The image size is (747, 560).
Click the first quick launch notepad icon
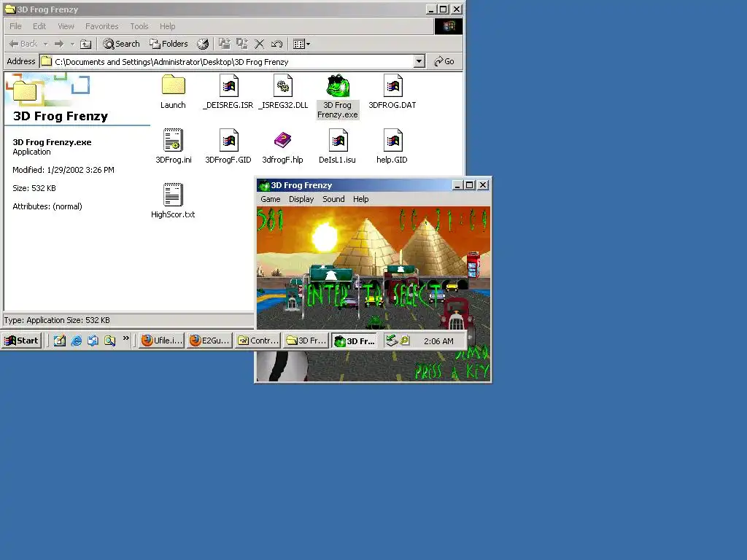point(60,341)
